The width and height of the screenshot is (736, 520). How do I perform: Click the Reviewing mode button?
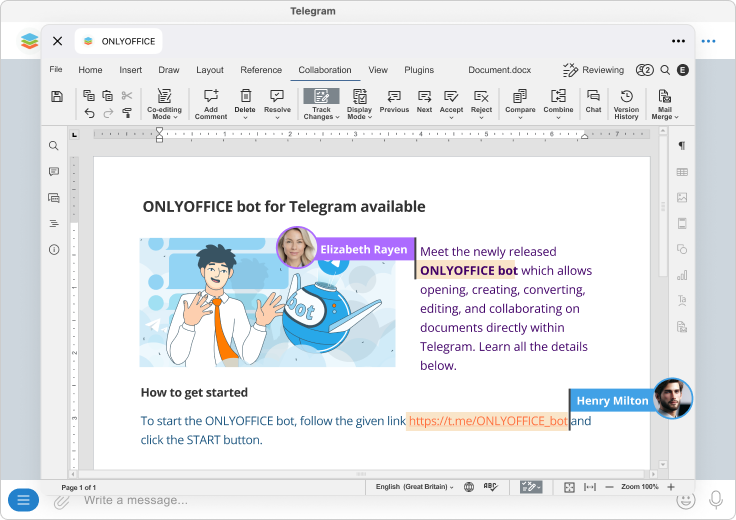pyautogui.click(x=593, y=70)
